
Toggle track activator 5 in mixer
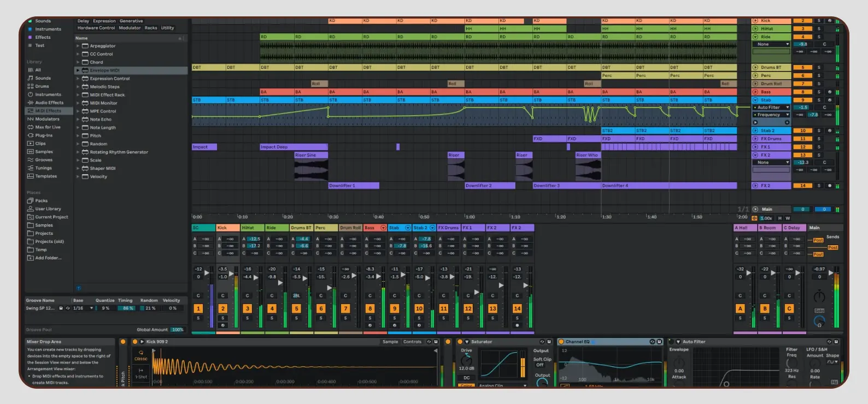point(296,308)
